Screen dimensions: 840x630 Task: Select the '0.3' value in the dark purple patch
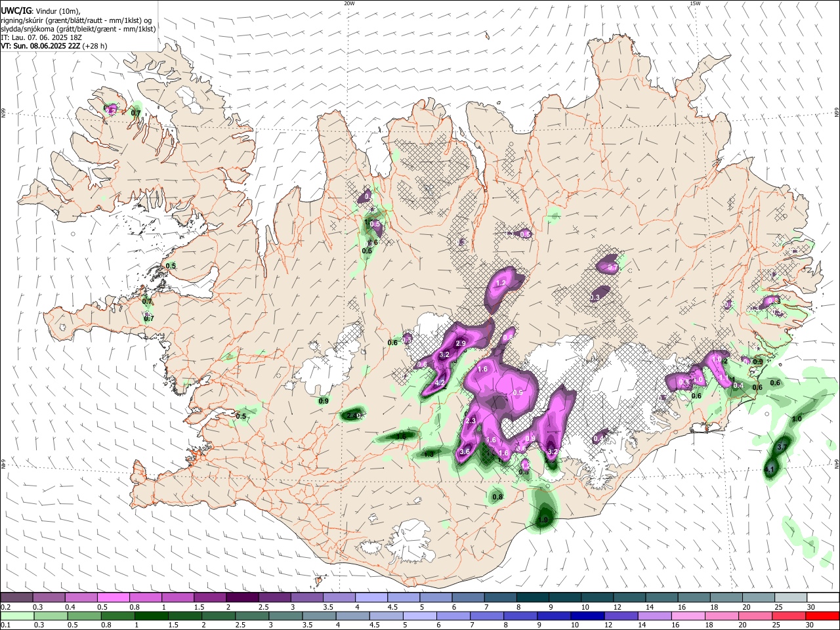point(595,297)
